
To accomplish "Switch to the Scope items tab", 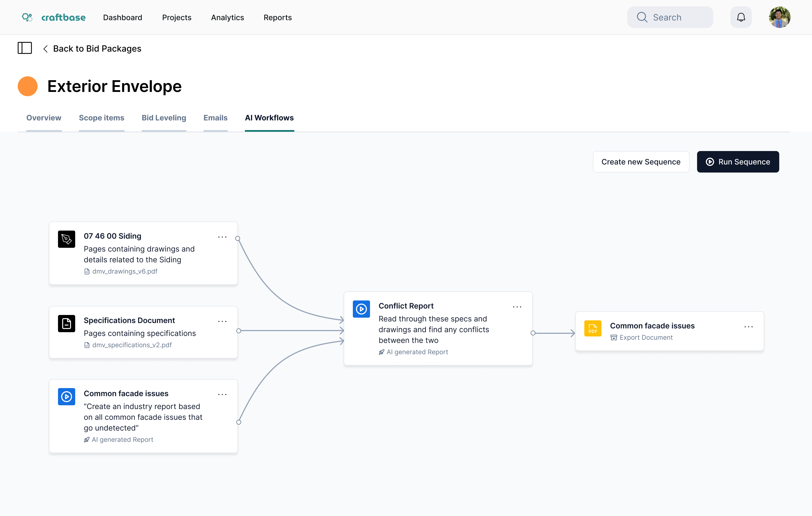I will [x=102, y=118].
